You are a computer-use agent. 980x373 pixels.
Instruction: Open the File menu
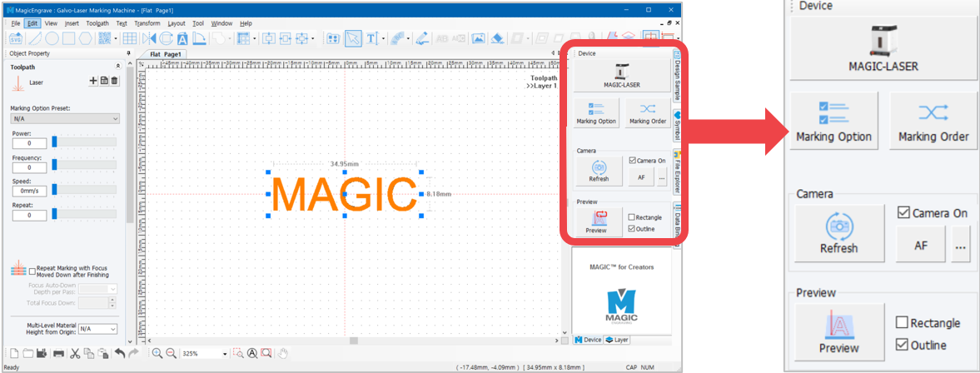[x=16, y=23]
